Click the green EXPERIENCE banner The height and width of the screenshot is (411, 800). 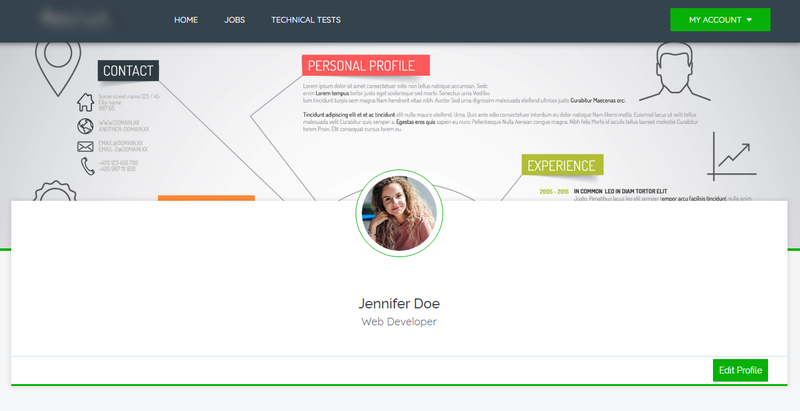[561, 166]
